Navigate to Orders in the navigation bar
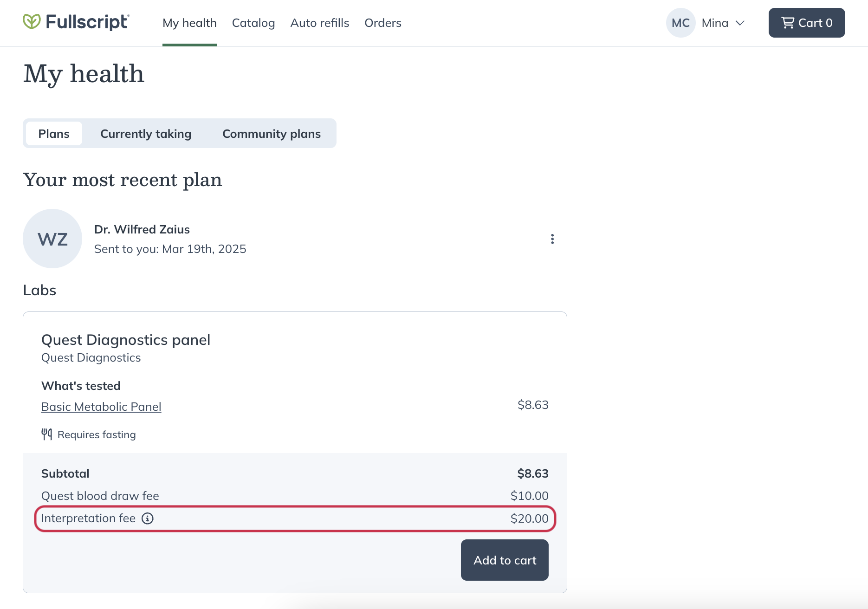 click(x=382, y=23)
